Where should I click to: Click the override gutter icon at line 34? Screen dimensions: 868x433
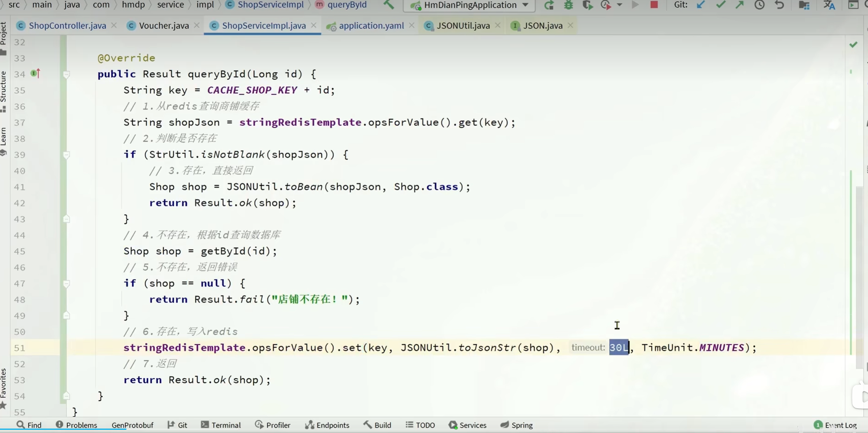(x=35, y=74)
